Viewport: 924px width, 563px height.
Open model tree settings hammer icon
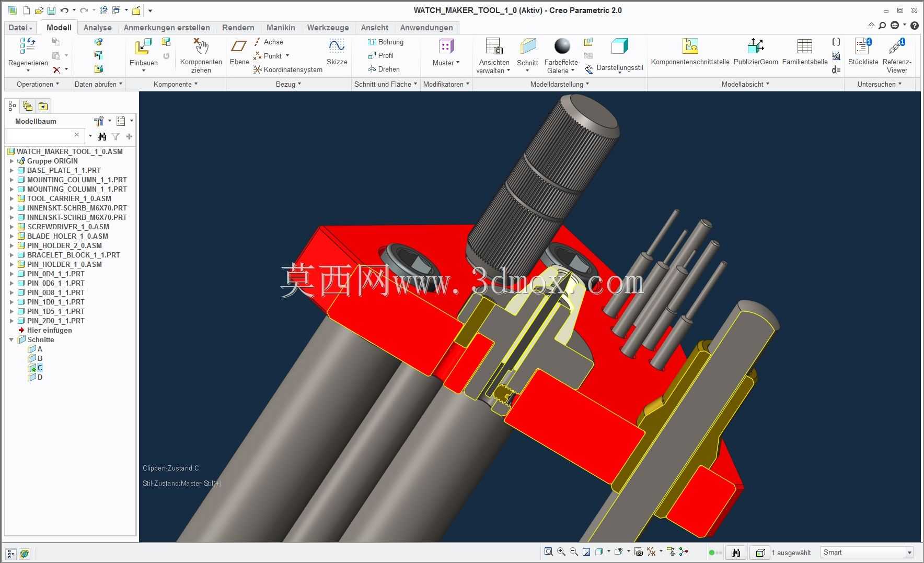[99, 121]
